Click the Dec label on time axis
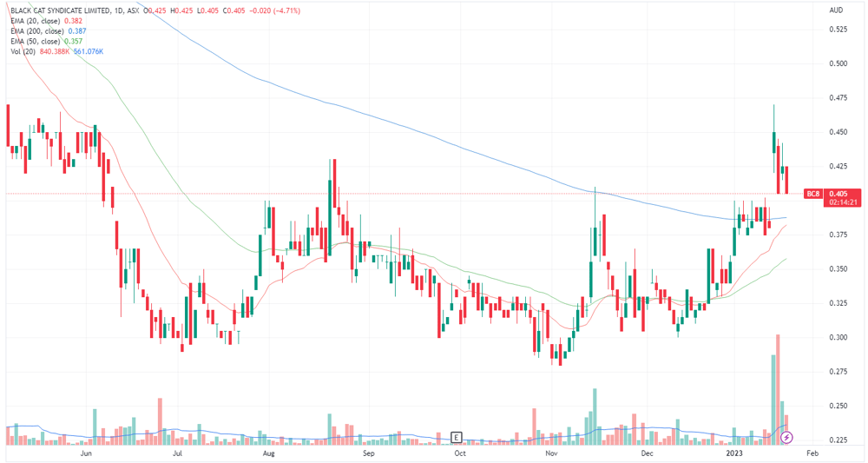The height and width of the screenshot is (463, 868). point(647,453)
